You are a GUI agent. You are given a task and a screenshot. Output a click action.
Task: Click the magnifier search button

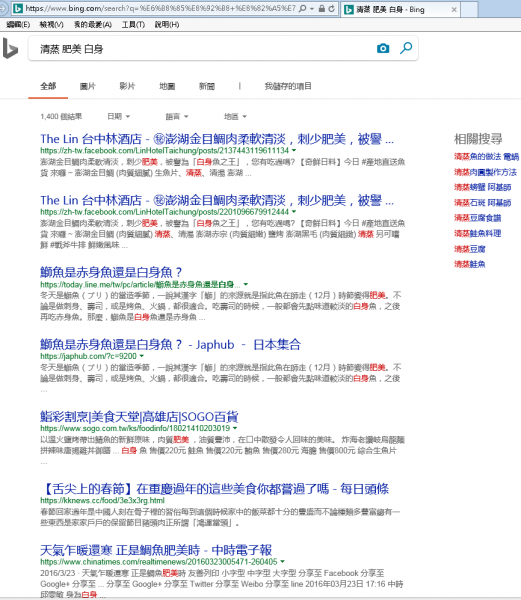(x=405, y=48)
